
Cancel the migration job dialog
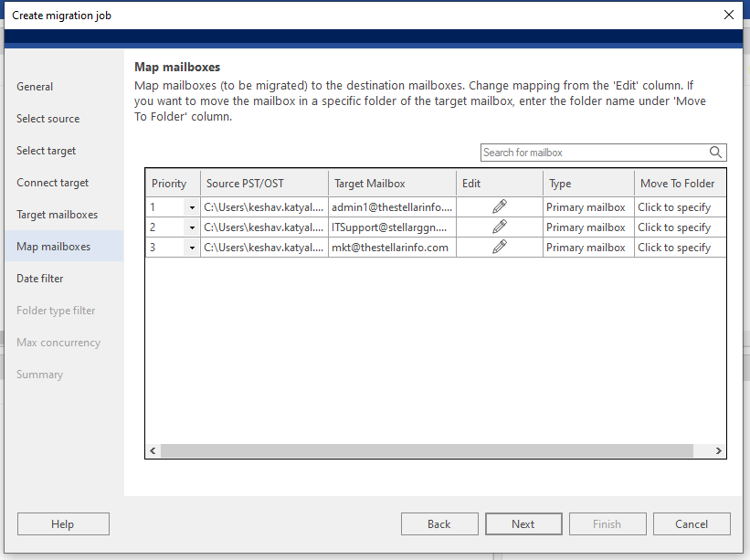(692, 524)
